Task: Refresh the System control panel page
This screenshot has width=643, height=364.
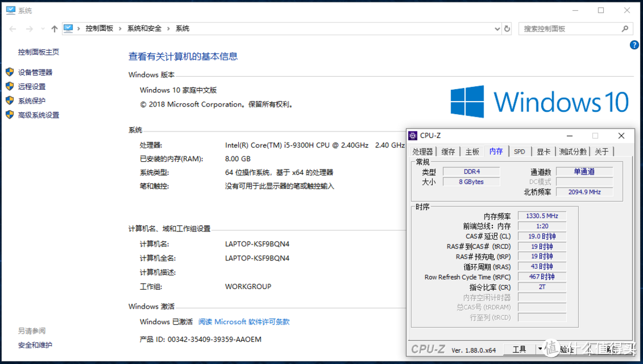Action: coord(507,29)
